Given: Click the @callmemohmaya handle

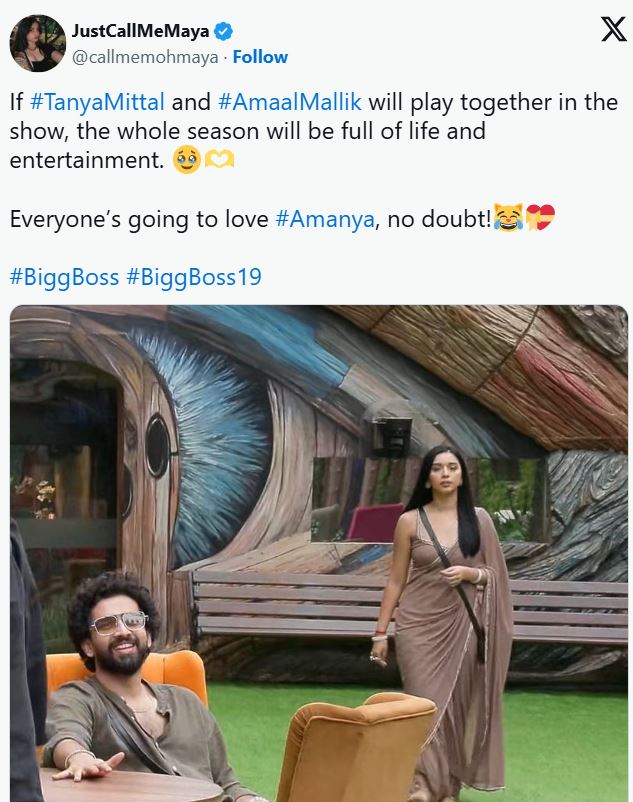Looking at the screenshot, I should point(145,57).
